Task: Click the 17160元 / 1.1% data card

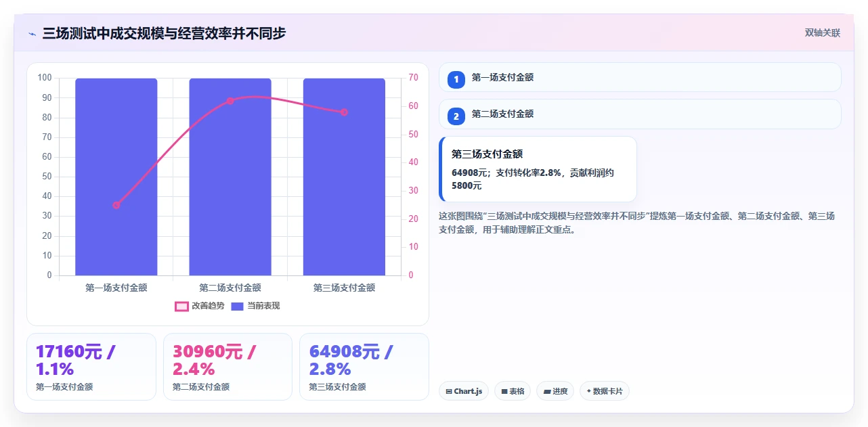Action: (91, 367)
